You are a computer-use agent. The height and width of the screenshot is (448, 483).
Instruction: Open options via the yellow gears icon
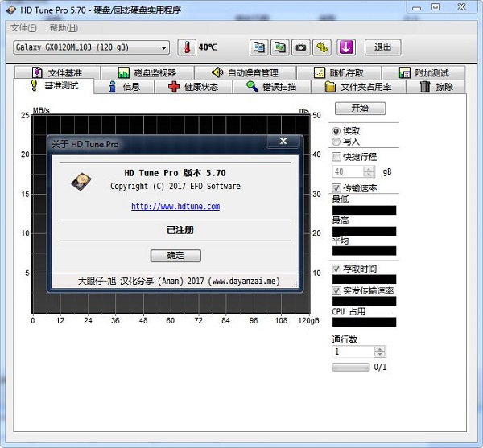324,47
